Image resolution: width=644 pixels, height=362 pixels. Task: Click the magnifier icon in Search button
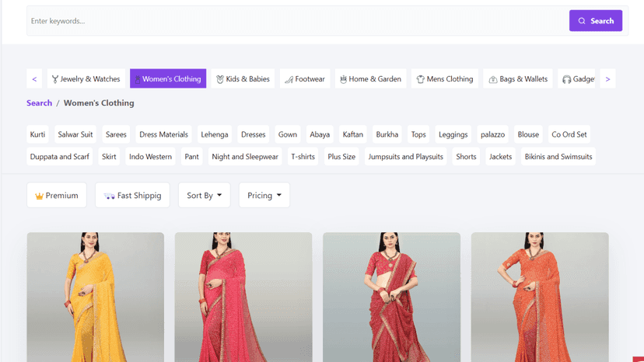click(582, 21)
